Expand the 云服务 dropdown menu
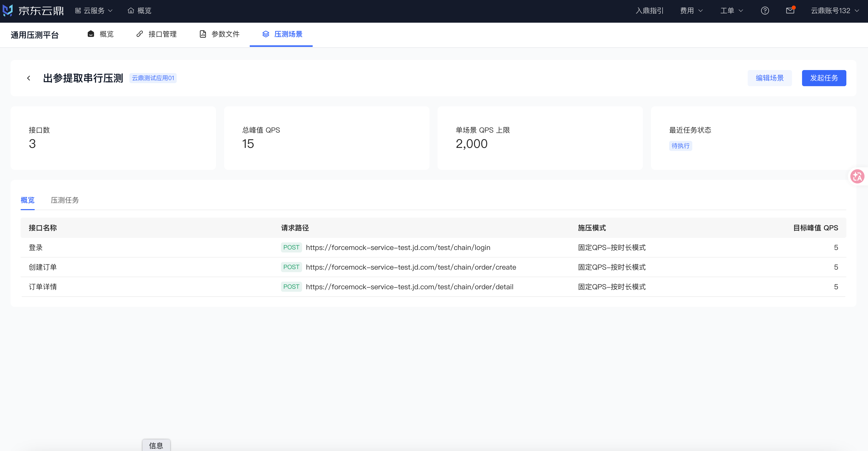This screenshot has height=451, width=868. (x=94, y=11)
